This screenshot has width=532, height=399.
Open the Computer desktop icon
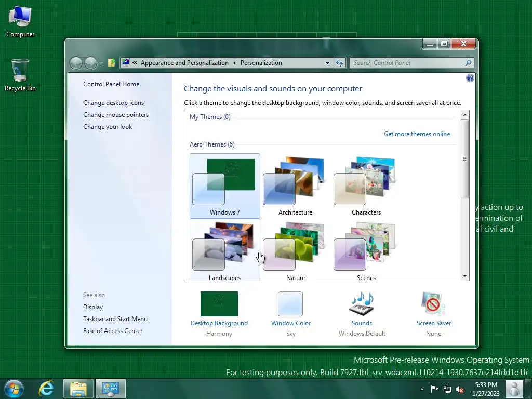coord(20,22)
